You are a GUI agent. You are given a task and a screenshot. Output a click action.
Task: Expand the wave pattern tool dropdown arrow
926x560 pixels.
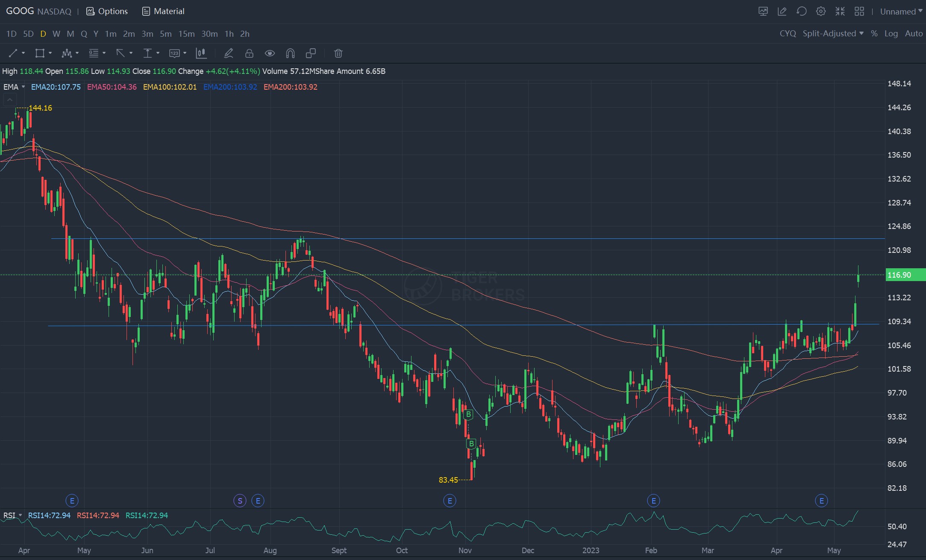tap(77, 53)
